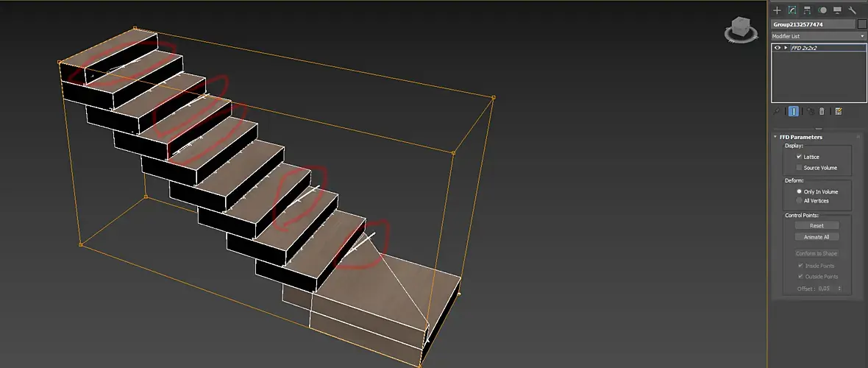Toggle the Outside Points checkbox
Image resolution: width=868 pixels, height=368 pixels.
click(800, 277)
